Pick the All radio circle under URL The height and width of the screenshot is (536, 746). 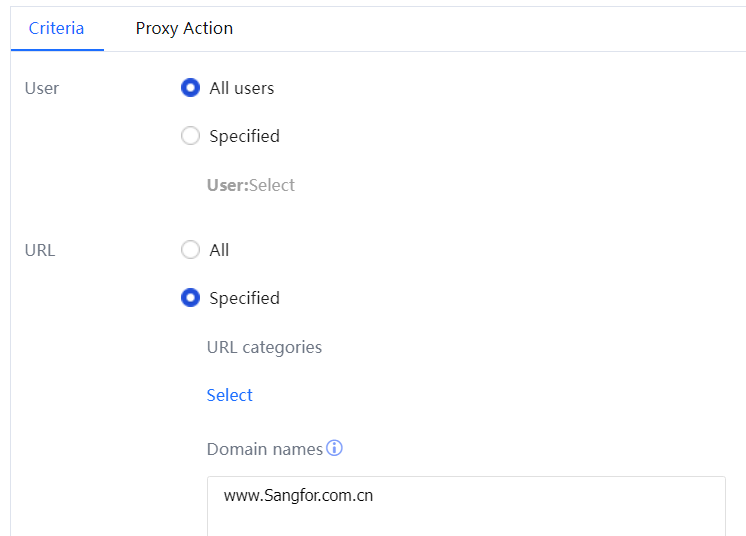pyautogui.click(x=190, y=250)
